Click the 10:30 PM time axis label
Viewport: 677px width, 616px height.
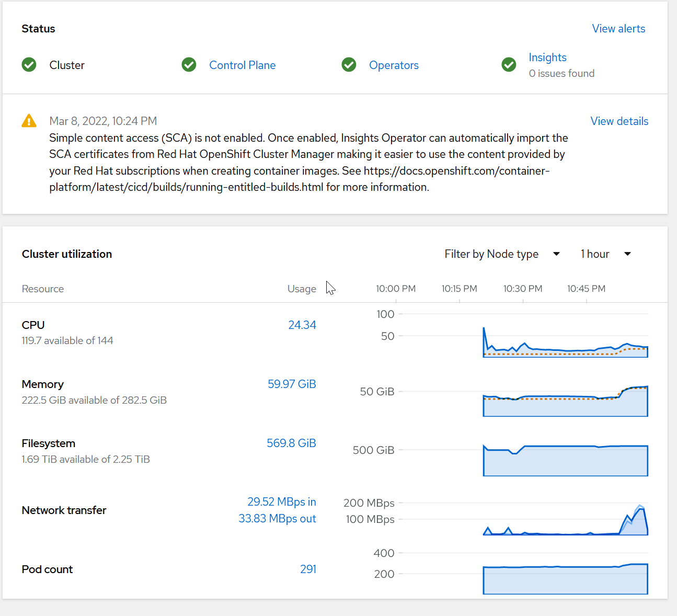[x=523, y=289]
